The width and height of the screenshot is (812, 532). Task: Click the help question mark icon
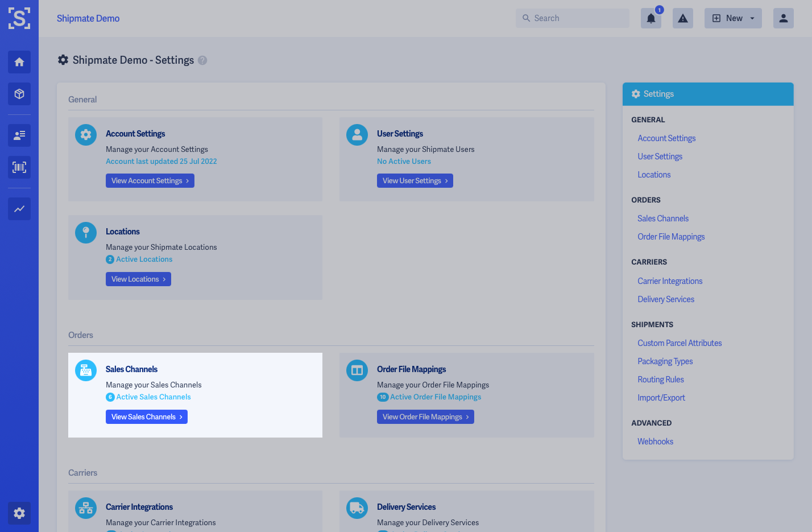pyautogui.click(x=202, y=60)
